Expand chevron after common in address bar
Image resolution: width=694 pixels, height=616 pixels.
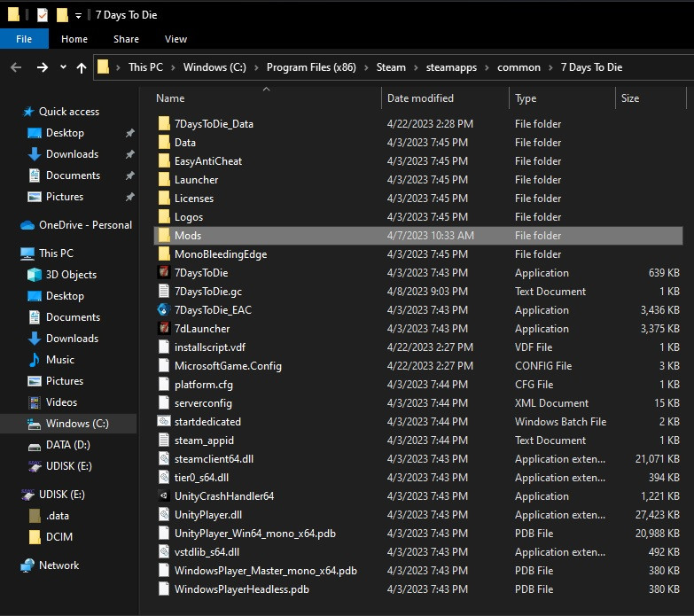pos(550,67)
